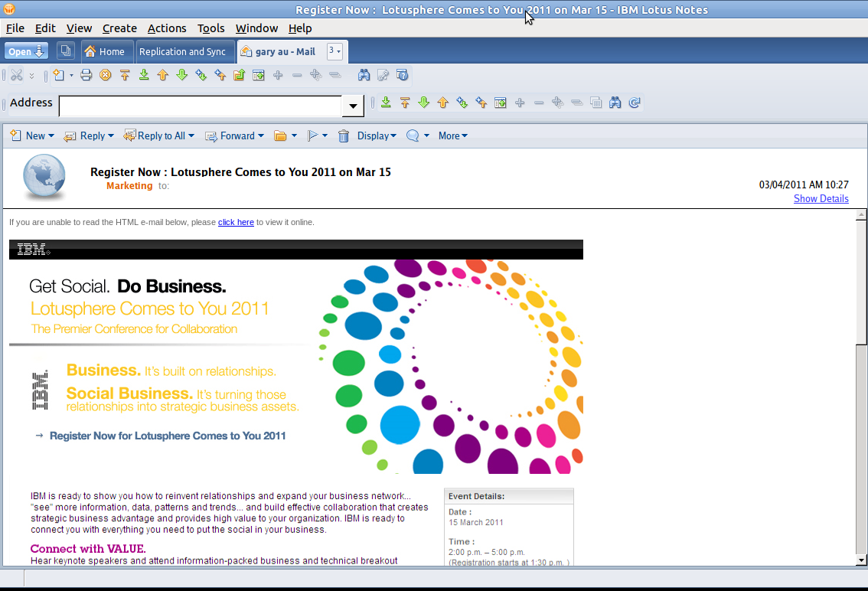Click arrow beside new-document toolbar icon
This screenshot has height=591, width=868.
tap(71, 75)
